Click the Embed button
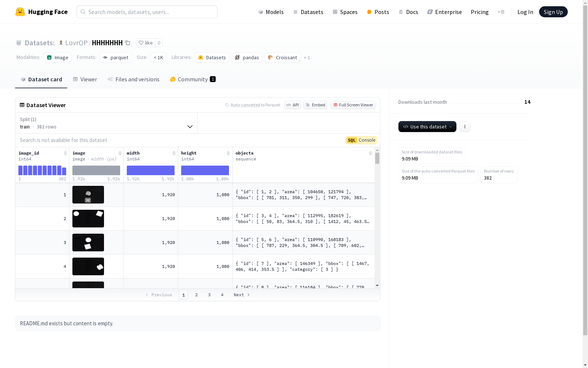The image size is (588, 368). (315, 105)
